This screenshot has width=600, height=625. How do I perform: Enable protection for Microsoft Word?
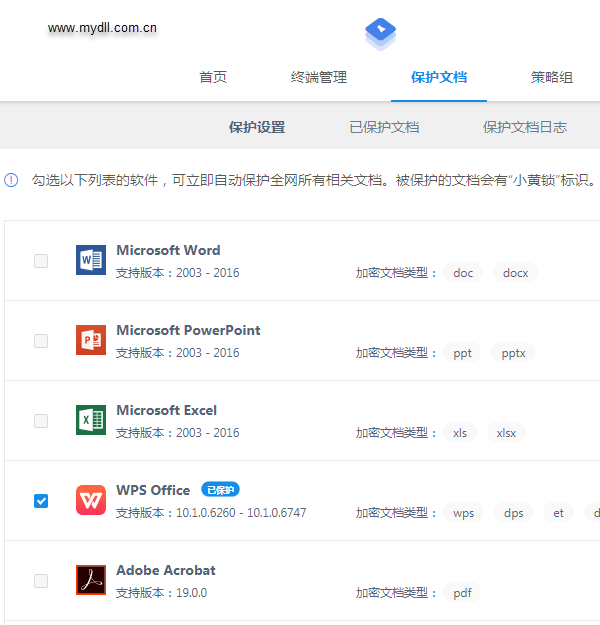41,261
